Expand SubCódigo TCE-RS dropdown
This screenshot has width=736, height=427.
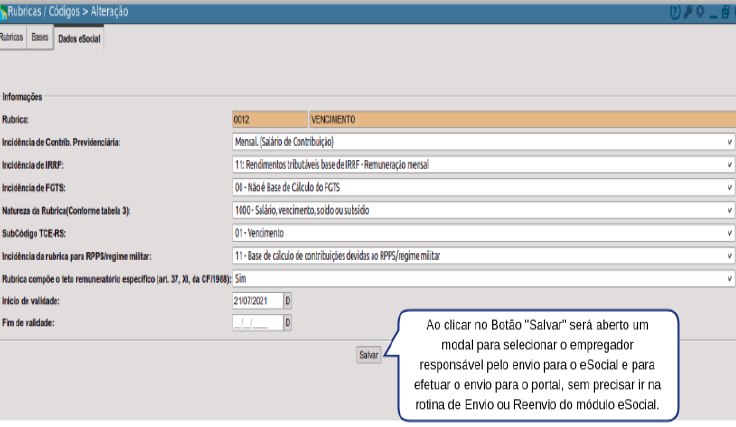click(x=483, y=233)
